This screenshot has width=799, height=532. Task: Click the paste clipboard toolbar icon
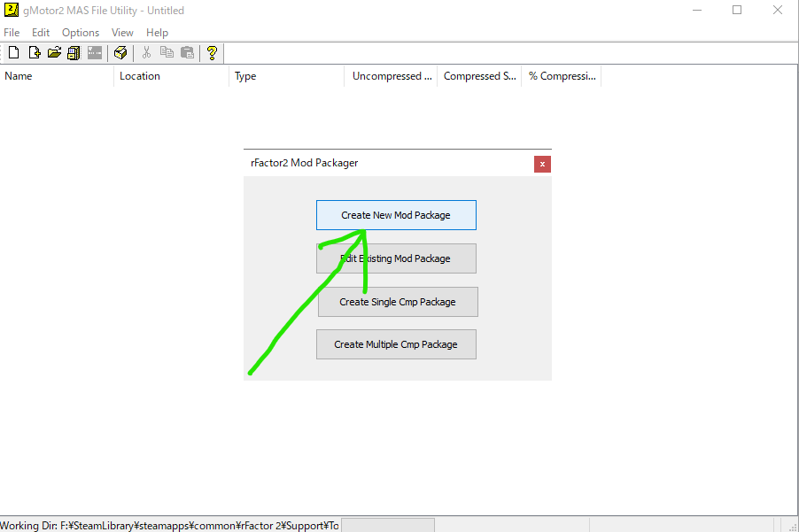click(x=187, y=52)
